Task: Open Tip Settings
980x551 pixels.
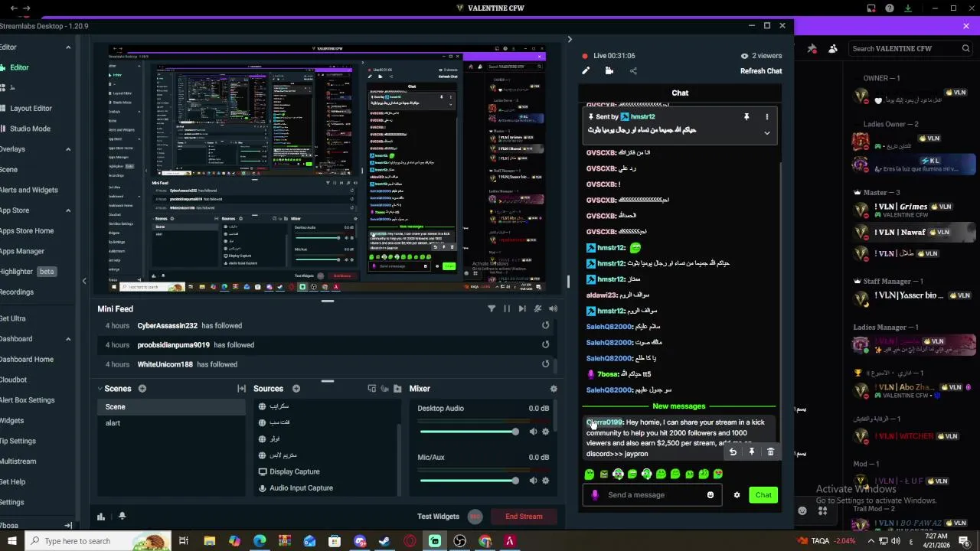Action: pyautogui.click(x=18, y=441)
